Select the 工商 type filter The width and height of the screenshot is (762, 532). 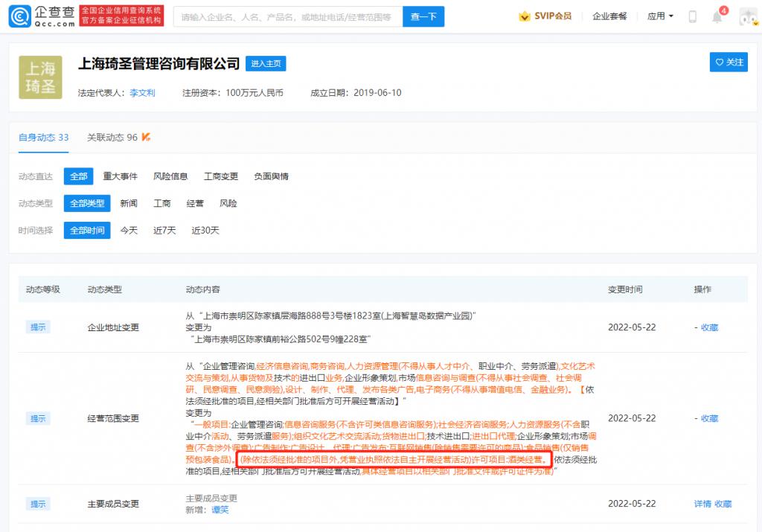162,203
